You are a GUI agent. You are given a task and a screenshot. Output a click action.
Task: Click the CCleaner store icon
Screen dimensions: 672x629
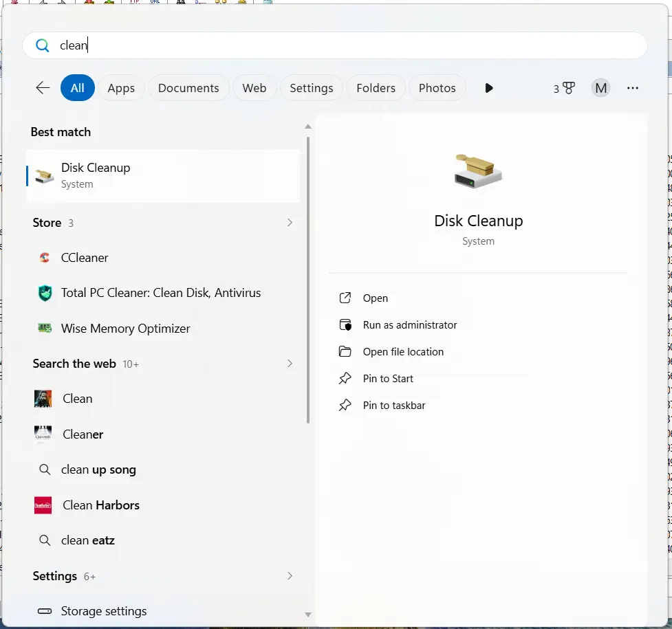(x=45, y=258)
